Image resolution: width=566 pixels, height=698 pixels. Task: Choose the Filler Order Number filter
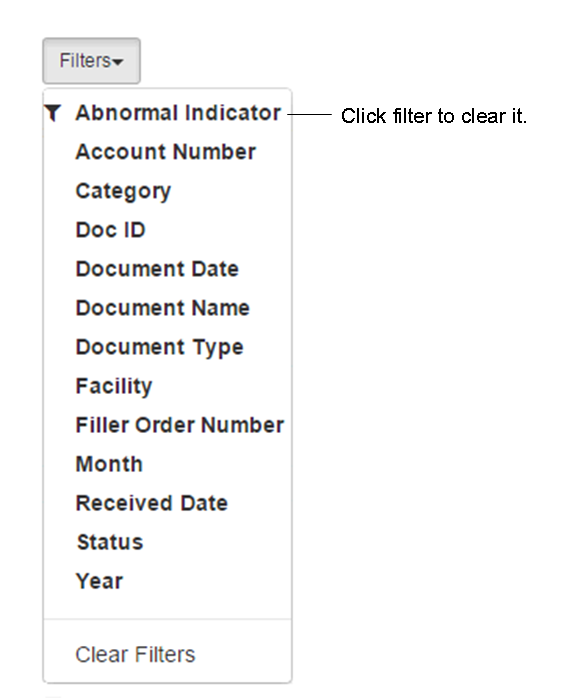(x=180, y=425)
